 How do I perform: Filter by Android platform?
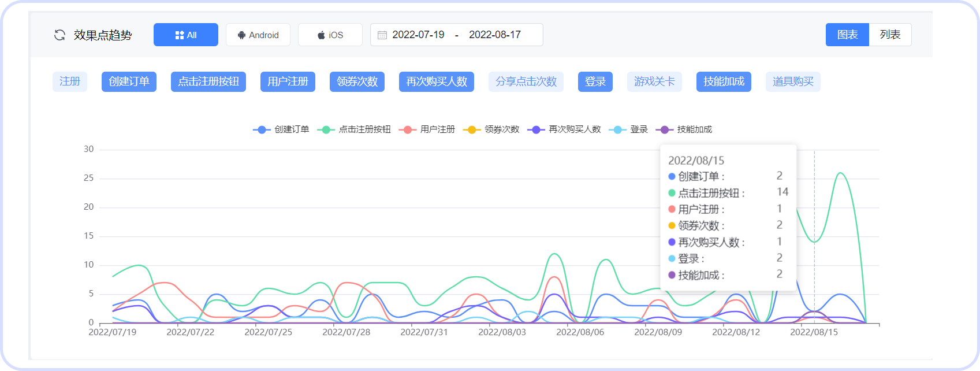[258, 35]
